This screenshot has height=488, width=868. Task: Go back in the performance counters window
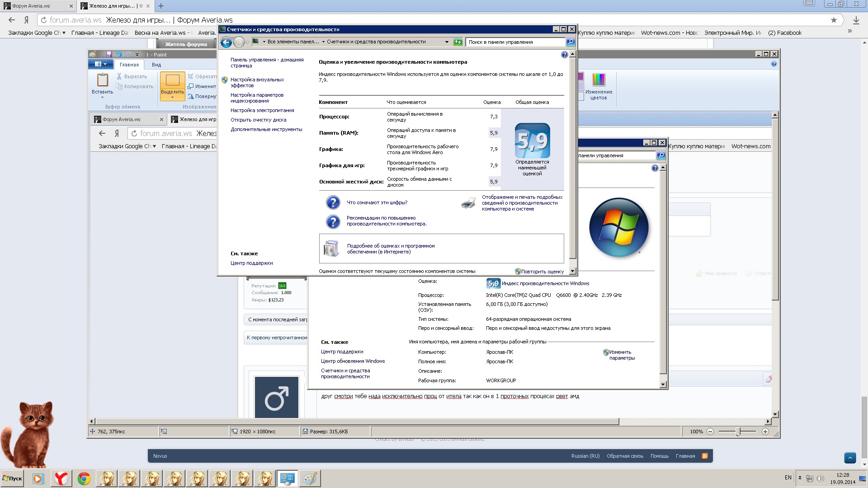pos(226,42)
